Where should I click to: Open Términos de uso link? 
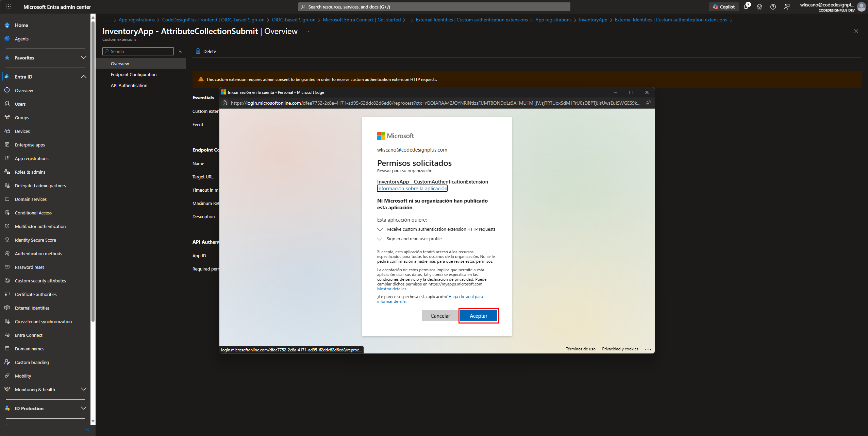click(x=581, y=349)
